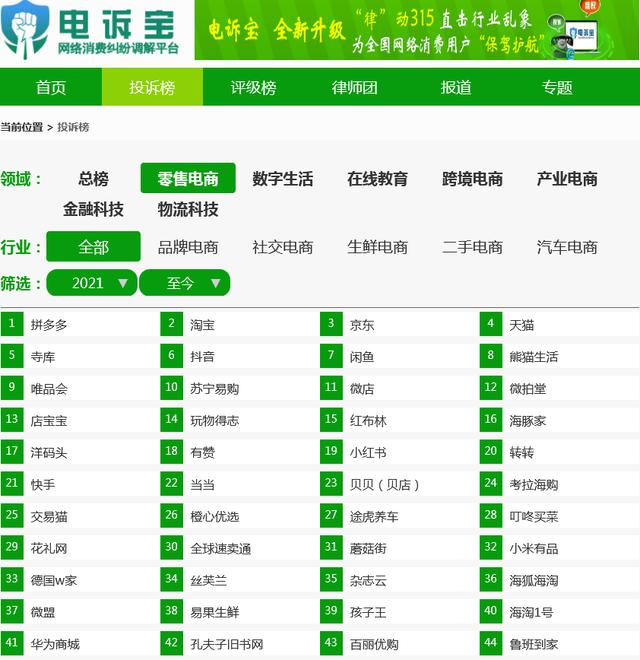Choose the 在线教育 field
640x660 pixels.
pyautogui.click(x=377, y=178)
